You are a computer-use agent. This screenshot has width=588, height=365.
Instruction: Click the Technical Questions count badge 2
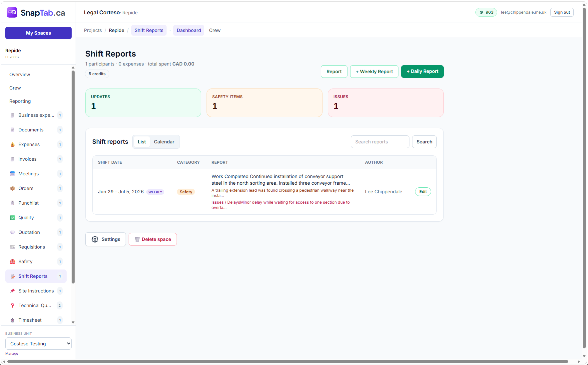point(60,305)
